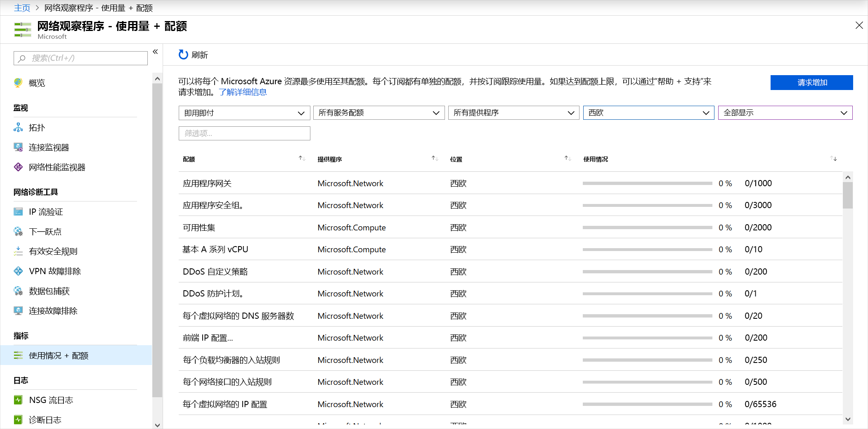The image size is (868, 429).
Task: Open the 了解详细信息 link
Action: [243, 92]
